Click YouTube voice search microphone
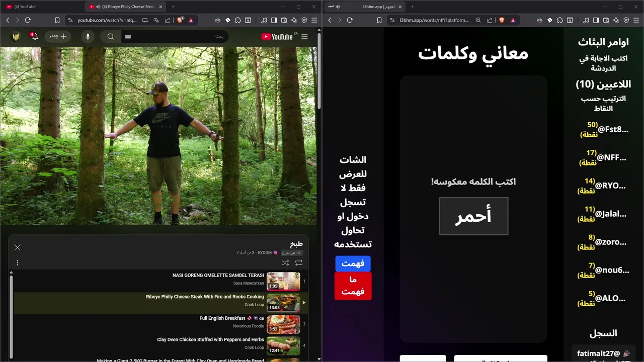 pos(88,36)
